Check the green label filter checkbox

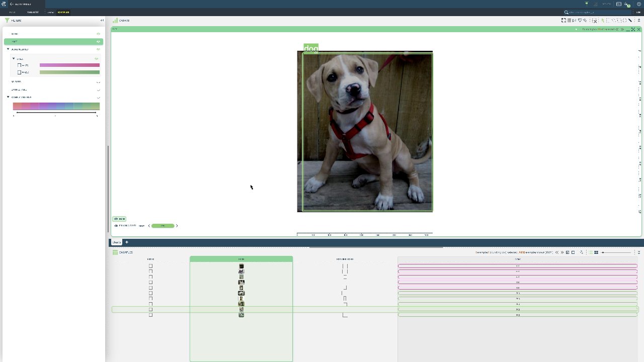[x=20, y=72]
